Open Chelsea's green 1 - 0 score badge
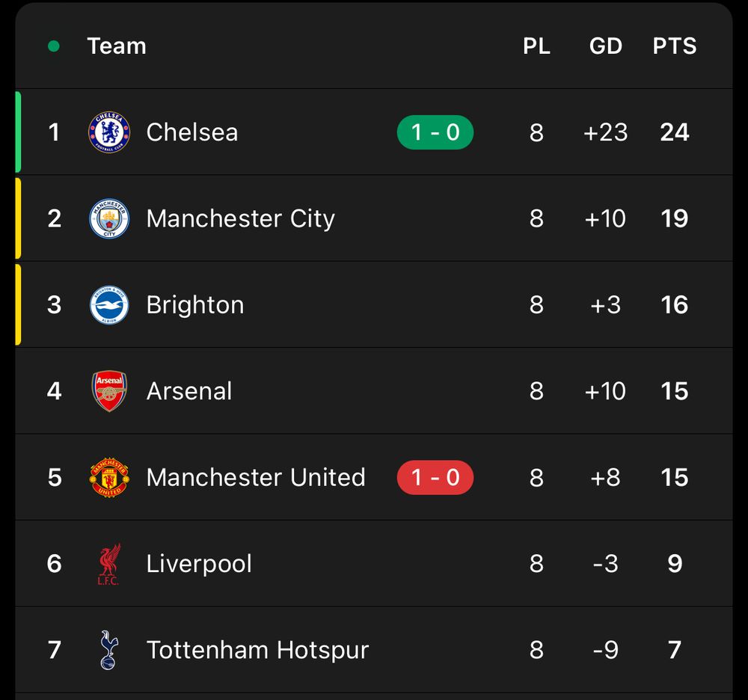This screenshot has width=748, height=700. [435, 132]
